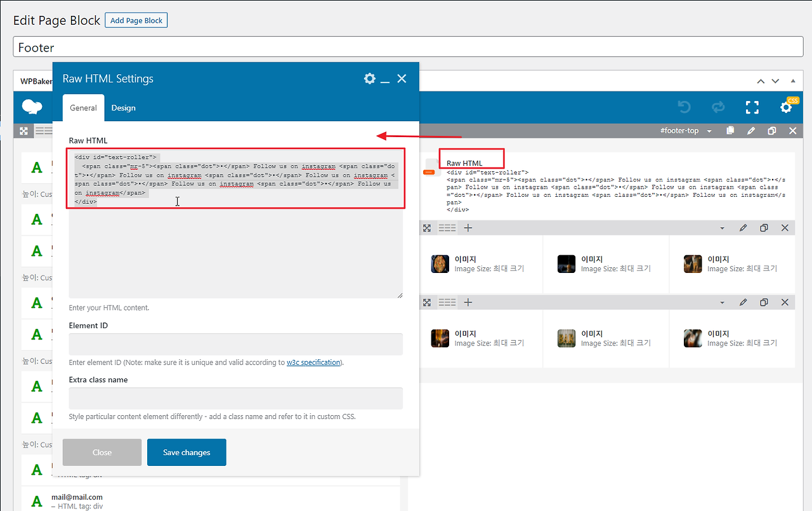812x511 pixels.
Task: Delete the #footer-top row
Action: coord(792,131)
